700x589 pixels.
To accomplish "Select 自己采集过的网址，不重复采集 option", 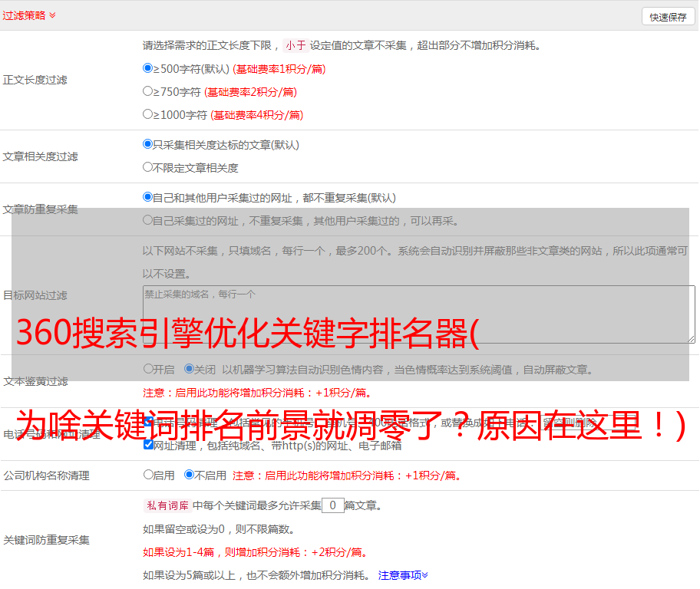I will coord(148,219).
